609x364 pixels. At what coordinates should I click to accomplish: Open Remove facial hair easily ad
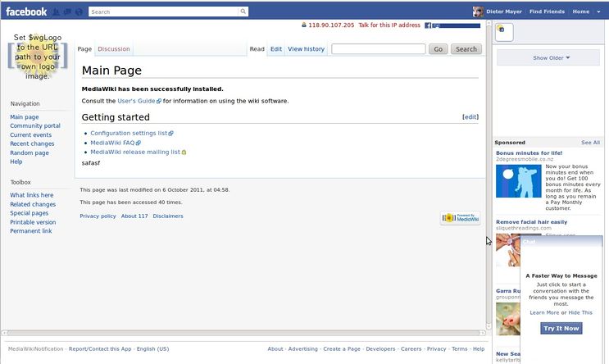(x=531, y=222)
